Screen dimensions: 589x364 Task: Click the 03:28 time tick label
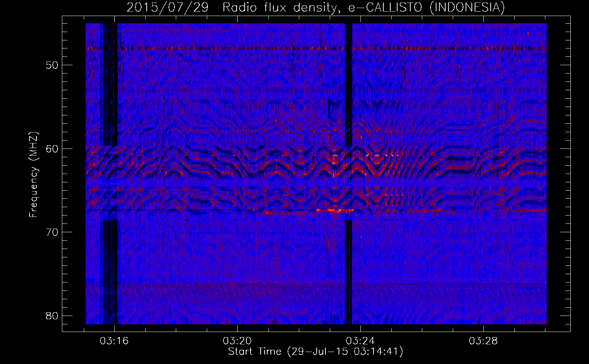pos(483,341)
